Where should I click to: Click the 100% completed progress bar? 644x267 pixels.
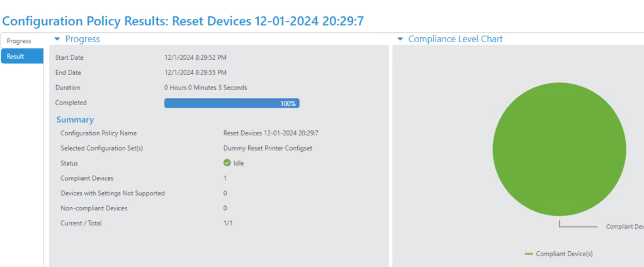[232, 103]
